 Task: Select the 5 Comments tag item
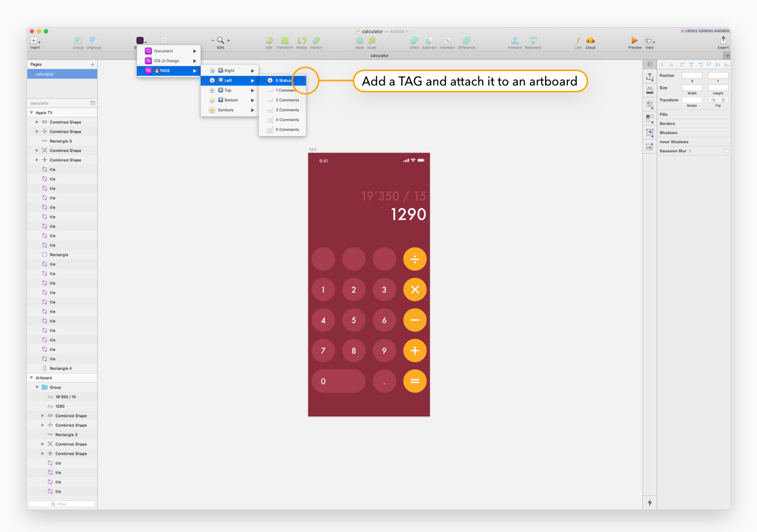coord(282,130)
